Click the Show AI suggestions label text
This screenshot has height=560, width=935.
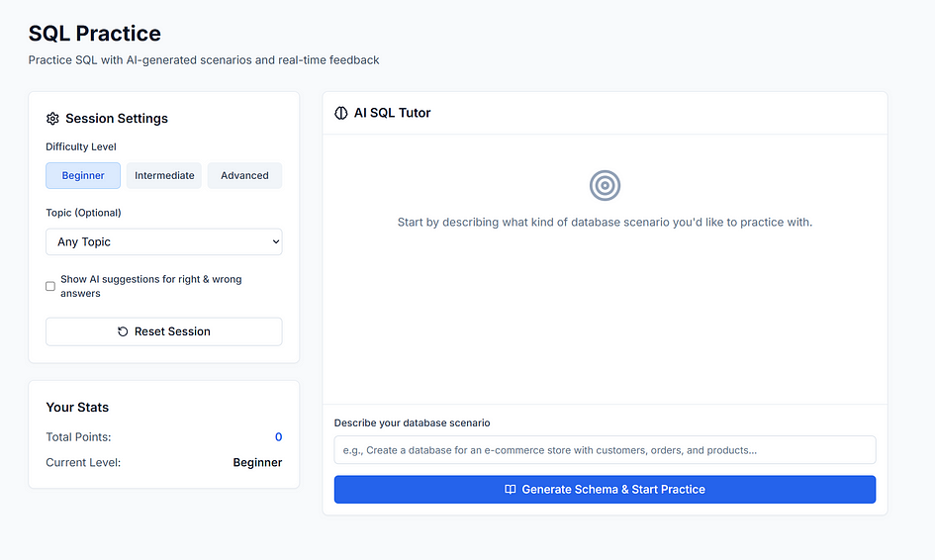[x=150, y=286]
